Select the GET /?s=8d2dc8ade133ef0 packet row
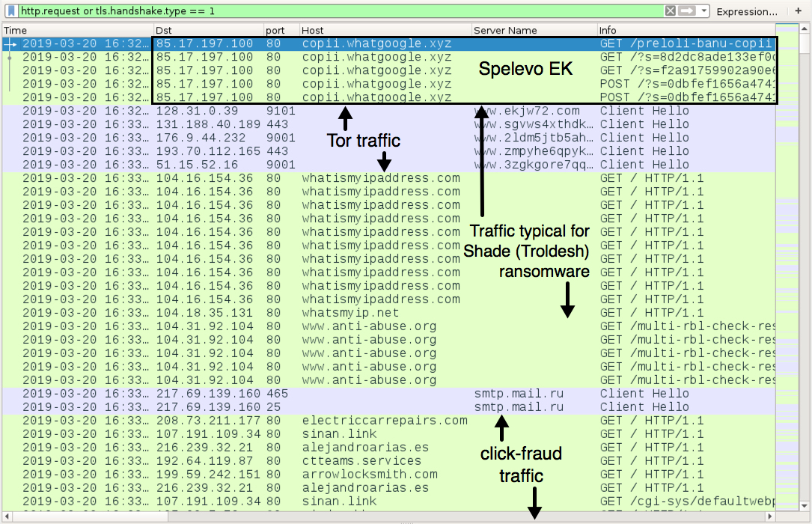 [x=389, y=57]
